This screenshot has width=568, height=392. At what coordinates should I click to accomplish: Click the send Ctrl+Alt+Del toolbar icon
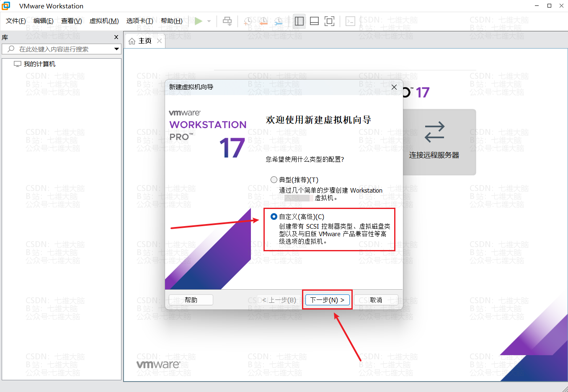227,21
